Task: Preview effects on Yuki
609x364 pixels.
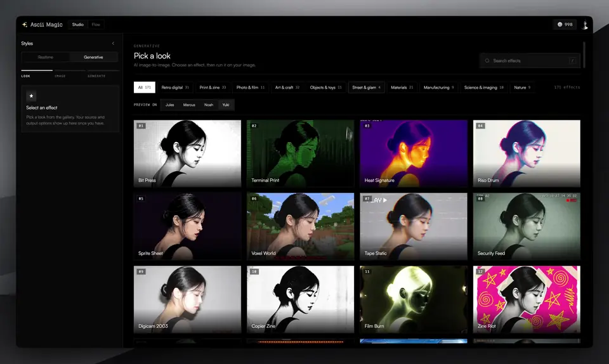Action: click(226, 105)
